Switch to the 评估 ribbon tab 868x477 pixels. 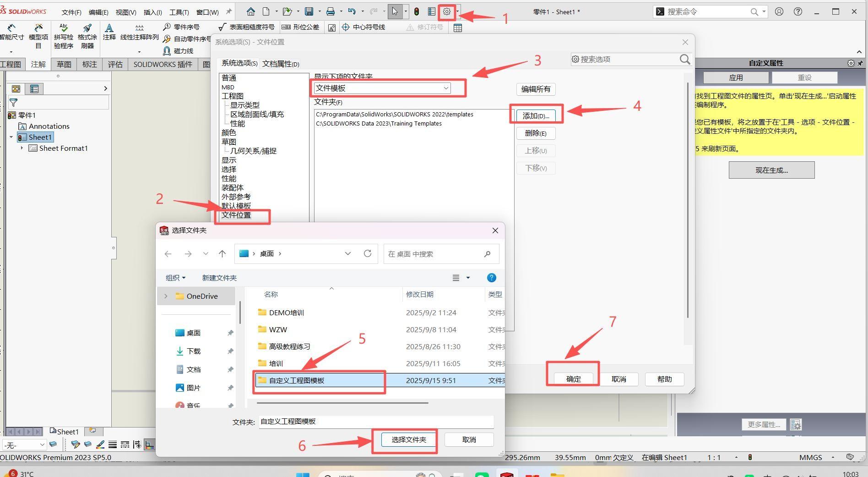[x=115, y=64]
